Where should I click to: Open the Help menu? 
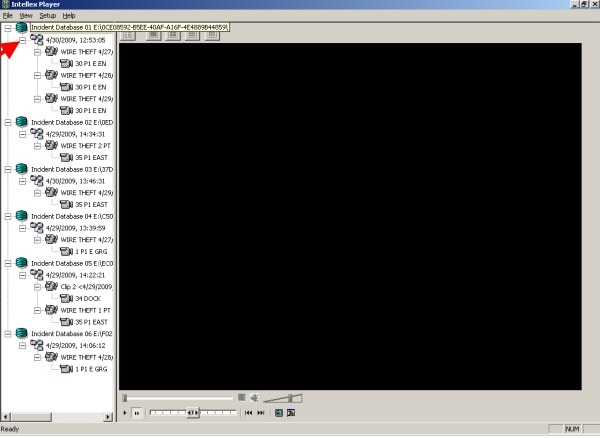(69, 16)
